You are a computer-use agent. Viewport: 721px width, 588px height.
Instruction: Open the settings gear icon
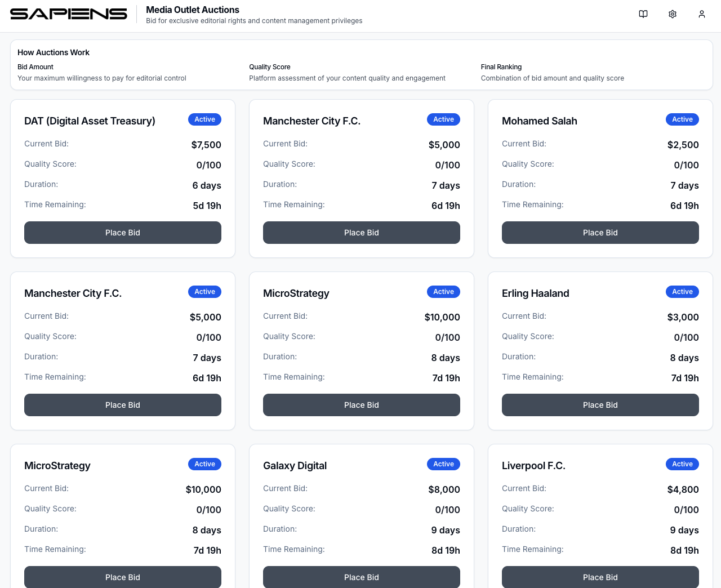(673, 14)
